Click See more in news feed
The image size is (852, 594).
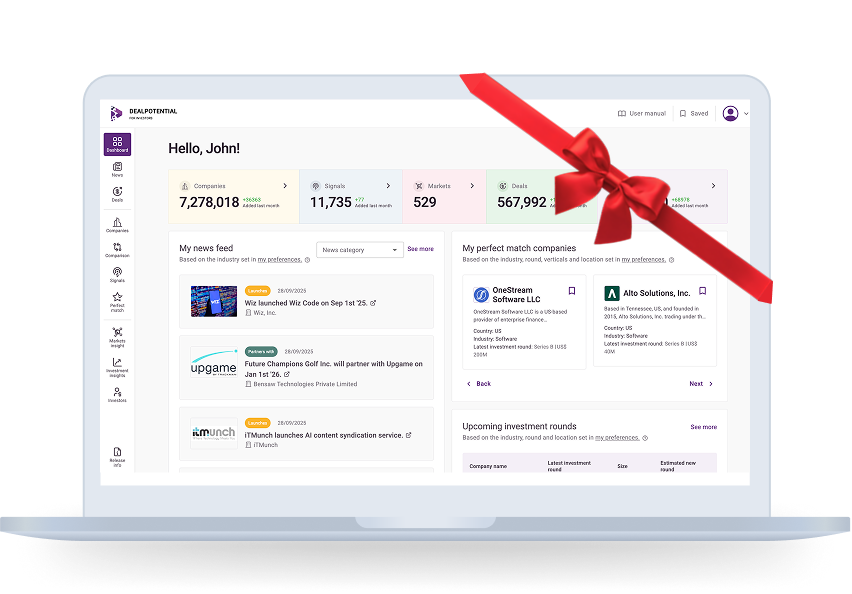(420, 249)
